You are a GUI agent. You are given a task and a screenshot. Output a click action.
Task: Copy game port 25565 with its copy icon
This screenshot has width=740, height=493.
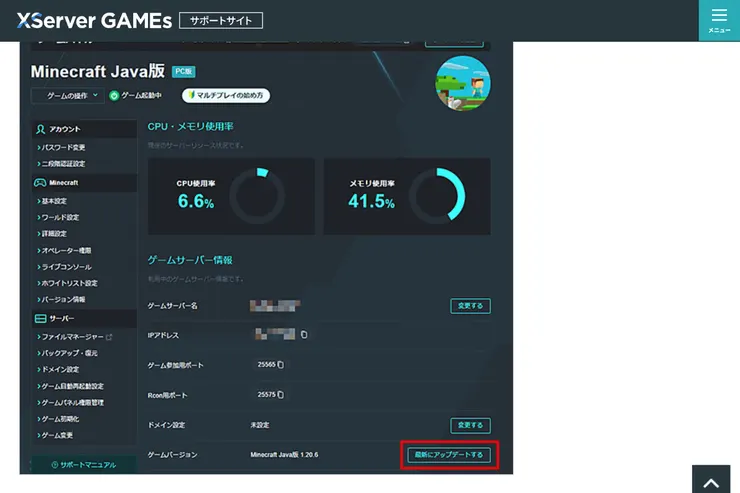[x=281, y=365]
